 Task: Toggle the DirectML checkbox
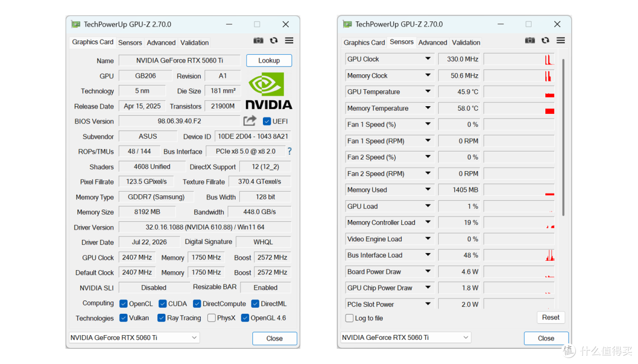(x=255, y=304)
